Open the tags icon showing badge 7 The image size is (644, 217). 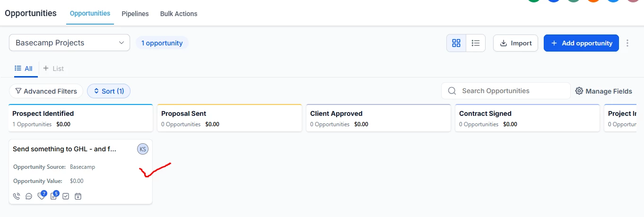point(42,196)
